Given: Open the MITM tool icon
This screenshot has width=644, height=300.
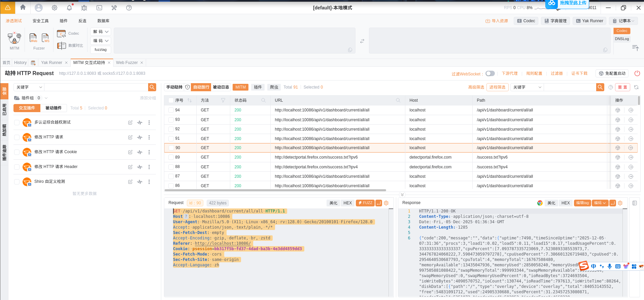Looking at the screenshot, I should 14,39.
